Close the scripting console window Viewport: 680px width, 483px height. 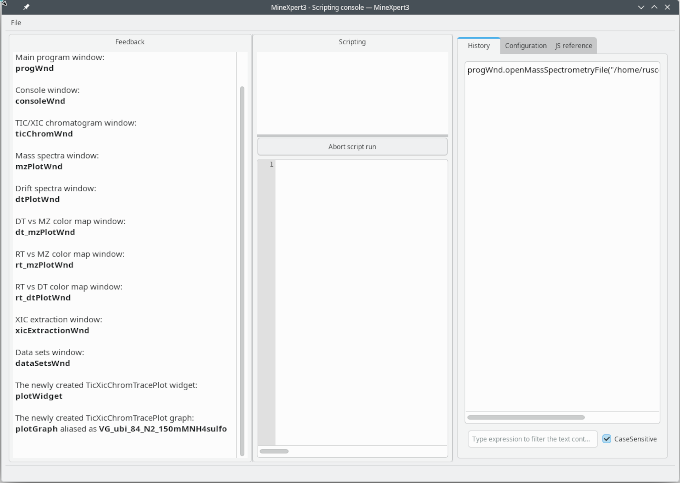pyautogui.click(x=669, y=7)
